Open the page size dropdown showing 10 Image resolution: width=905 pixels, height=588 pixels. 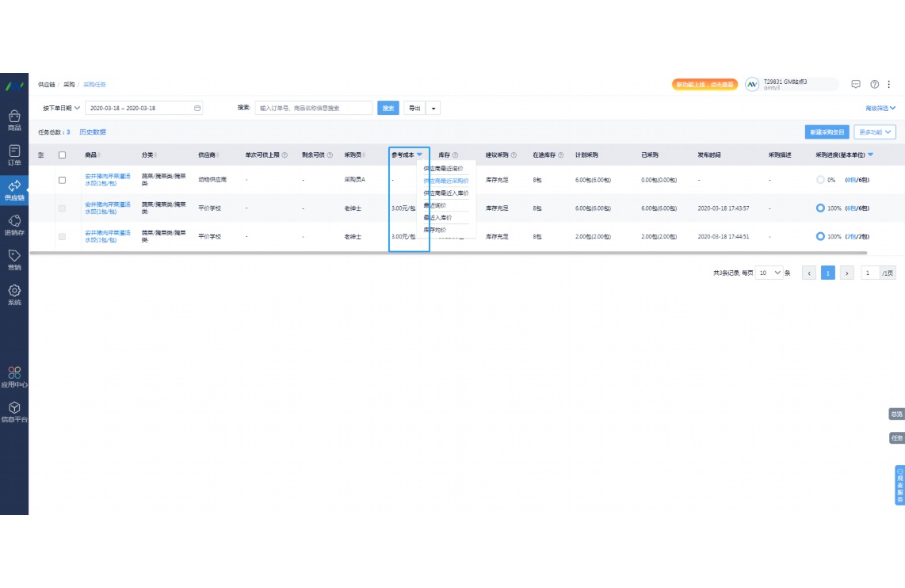769,273
